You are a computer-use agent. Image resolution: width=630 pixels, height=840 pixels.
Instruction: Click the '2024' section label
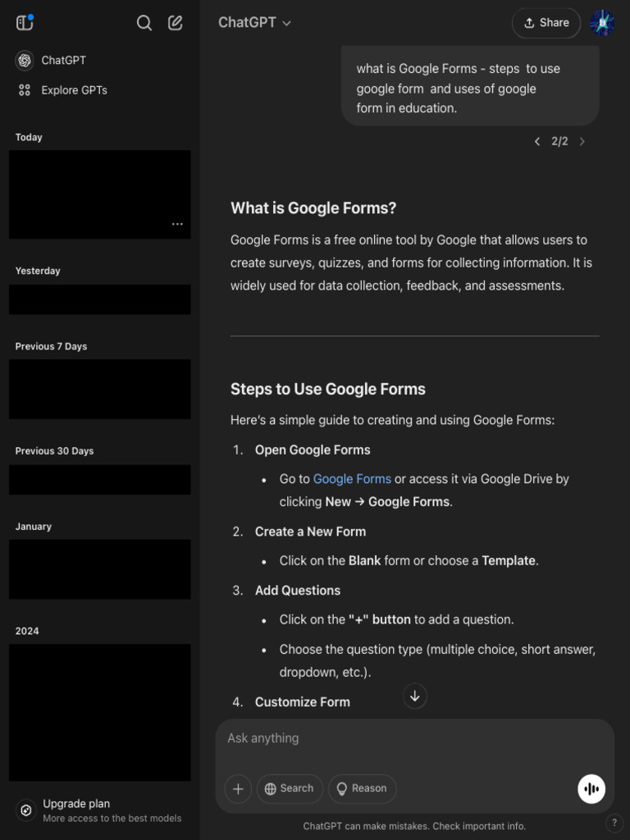click(x=27, y=631)
